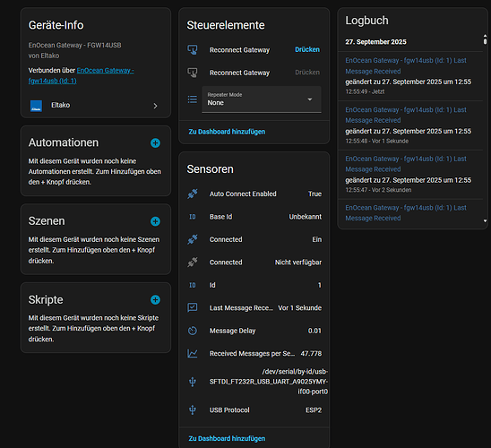This screenshot has width=491, height=448.
Task: Open logbook entry from 12:55:47
Action: tap(406, 164)
